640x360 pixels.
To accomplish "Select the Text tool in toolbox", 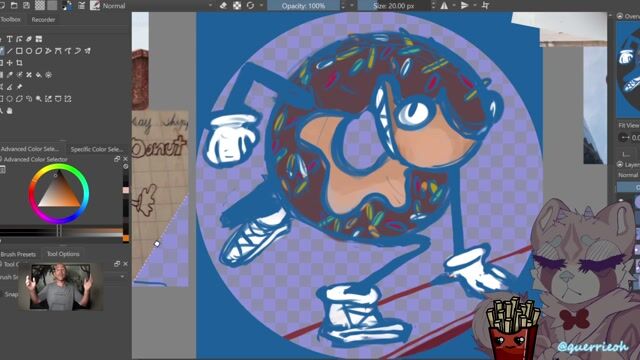I will 9,39.
